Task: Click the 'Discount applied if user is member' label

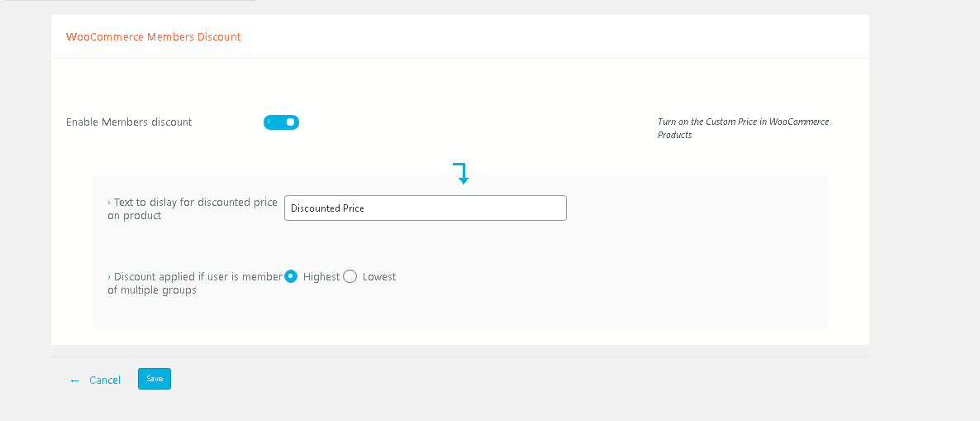Action: (197, 277)
